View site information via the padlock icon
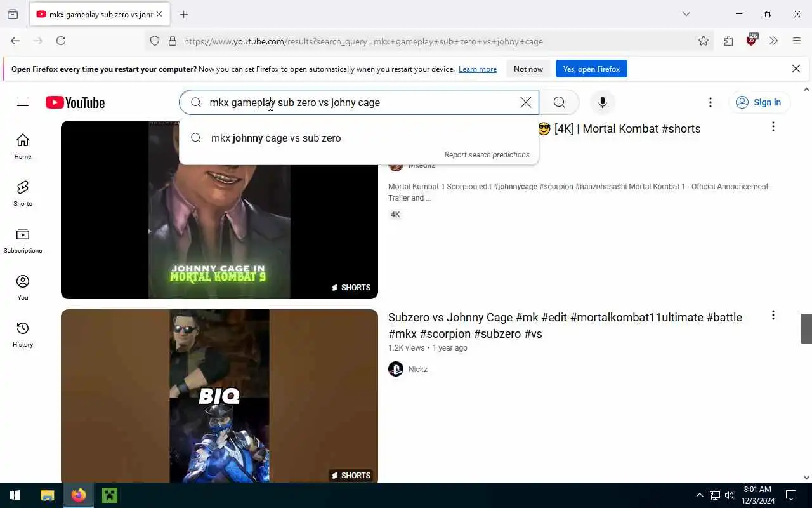The height and width of the screenshot is (508, 812). tap(173, 41)
